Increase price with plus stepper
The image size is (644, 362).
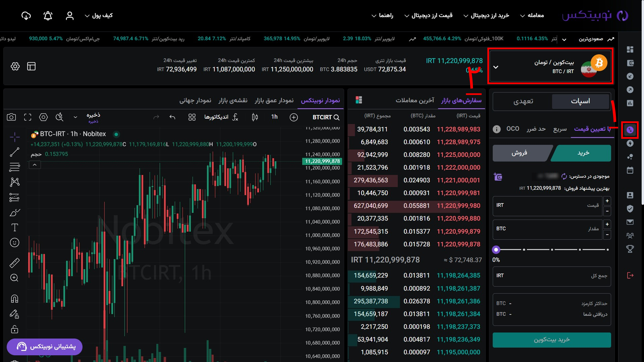tap(607, 201)
